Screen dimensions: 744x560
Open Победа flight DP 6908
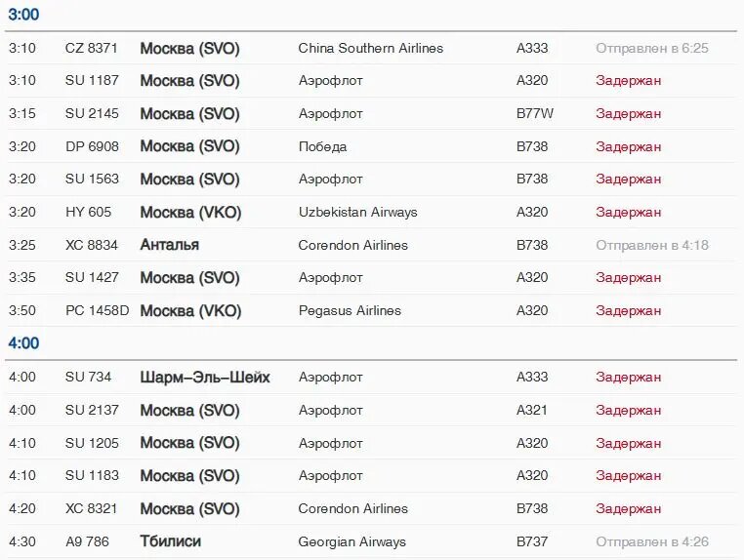(92, 146)
